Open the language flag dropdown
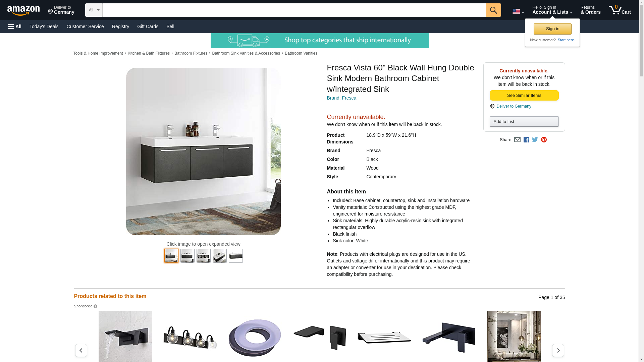The width and height of the screenshot is (644, 362). 518,12
